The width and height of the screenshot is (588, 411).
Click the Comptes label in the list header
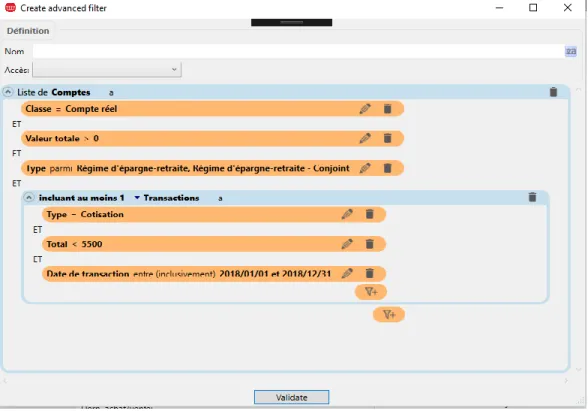tap(71, 92)
